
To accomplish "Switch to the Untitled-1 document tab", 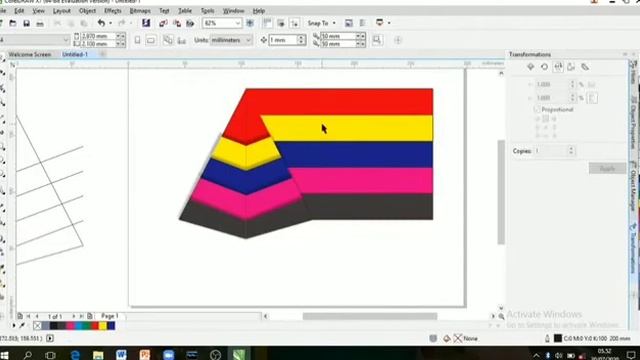I will pyautogui.click(x=75, y=54).
